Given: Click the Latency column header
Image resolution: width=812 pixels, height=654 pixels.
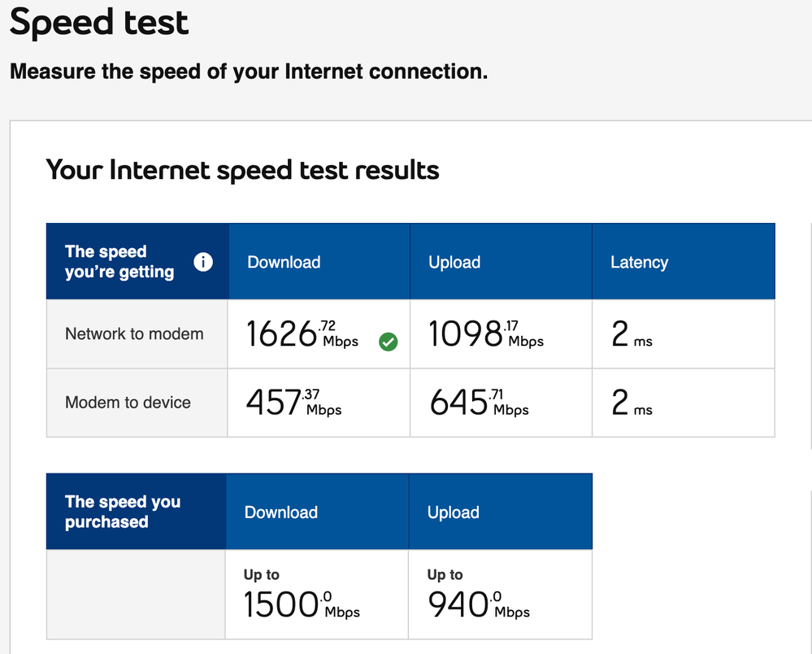Looking at the screenshot, I should point(639,262).
